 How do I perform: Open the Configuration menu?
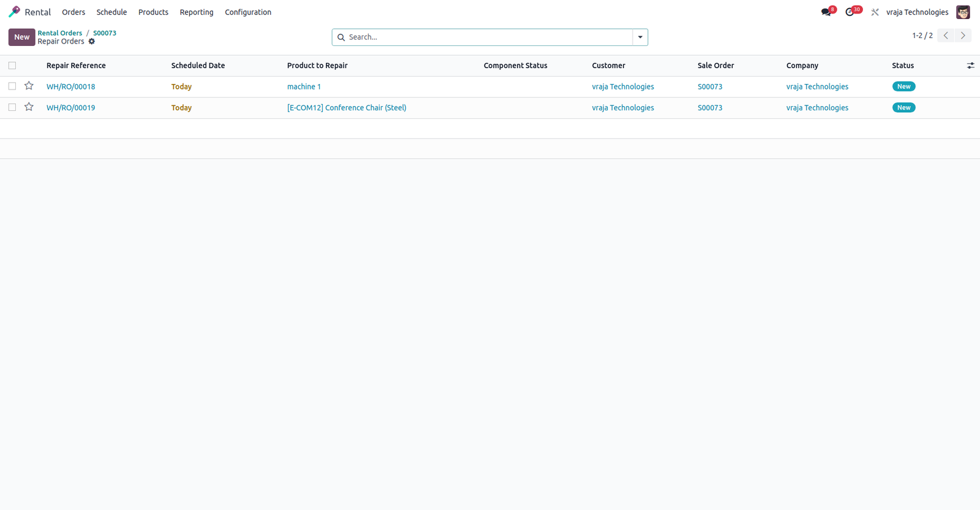coord(248,12)
